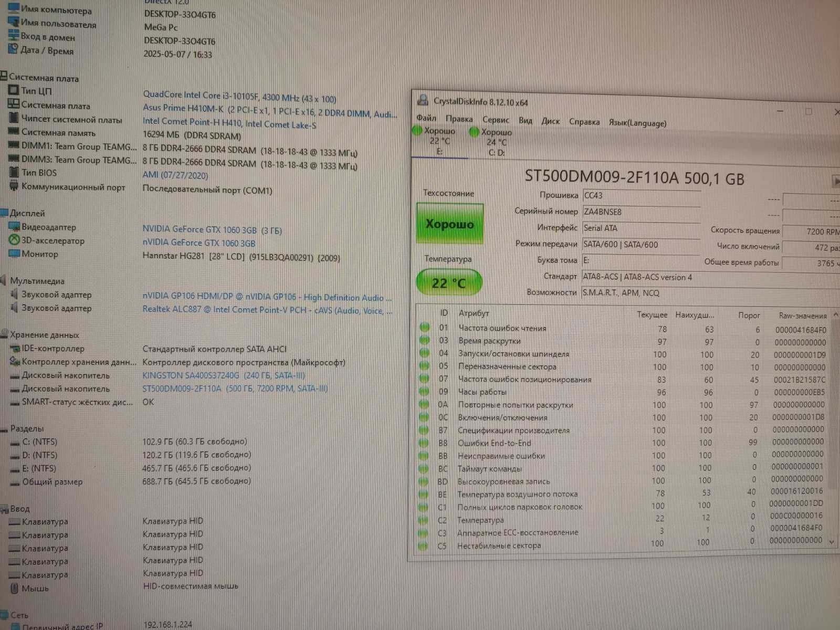
Task: Click the Мультимедиа section speaker icon
Action: coord(4,280)
